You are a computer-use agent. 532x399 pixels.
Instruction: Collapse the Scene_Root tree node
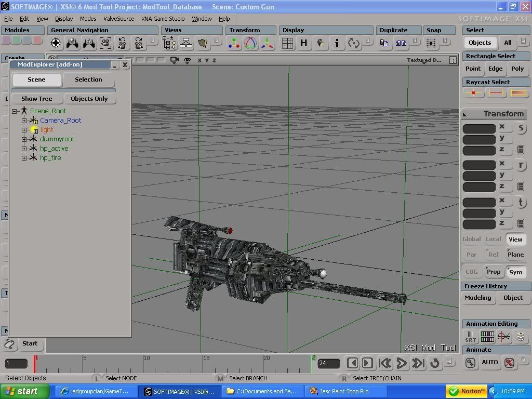tap(14, 111)
